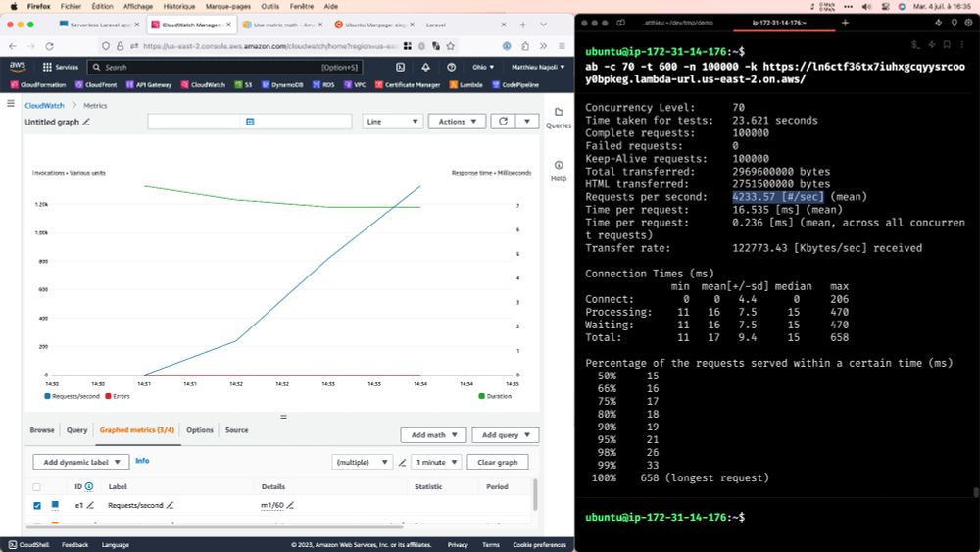Open AWS notifications bell

click(x=425, y=67)
